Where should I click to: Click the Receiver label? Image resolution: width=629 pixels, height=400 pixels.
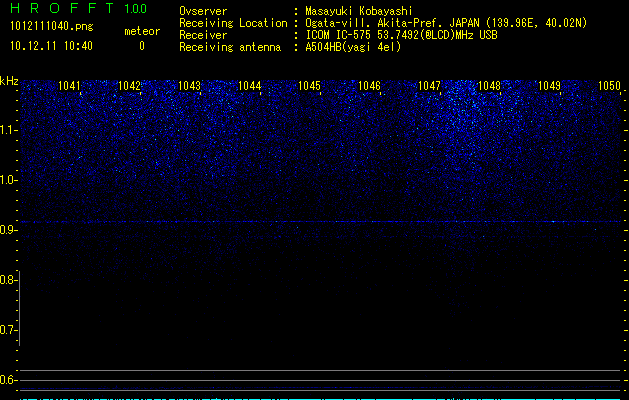203,35
